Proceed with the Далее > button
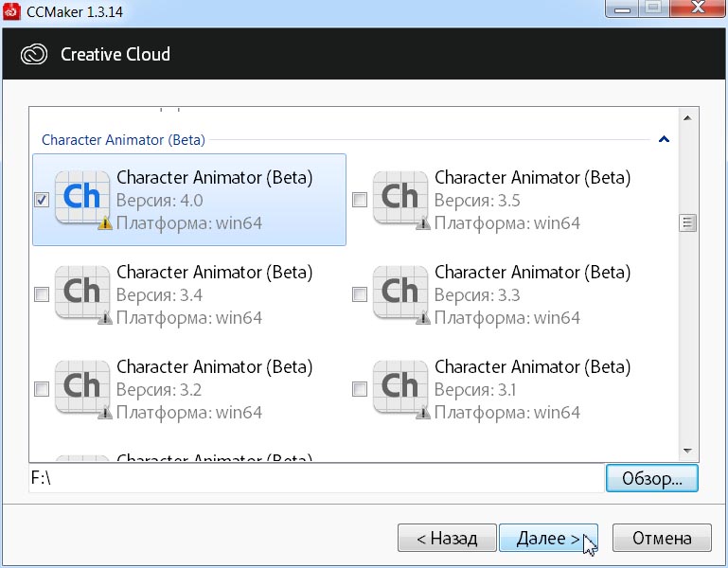The width and height of the screenshot is (728, 568). pos(548,538)
